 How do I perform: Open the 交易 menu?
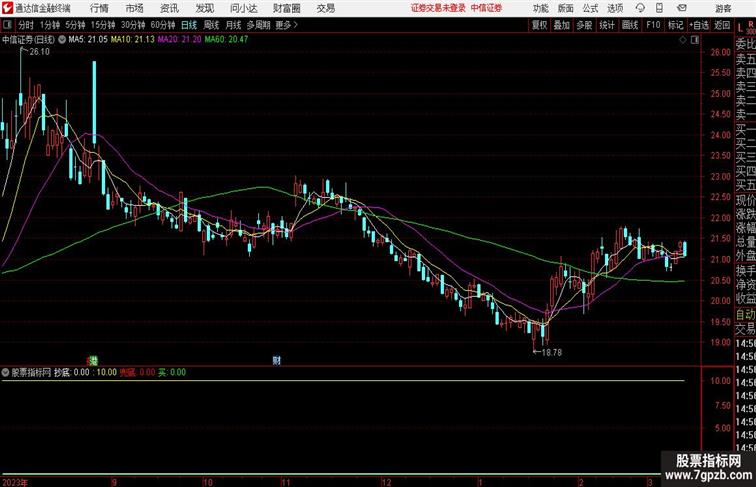pyautogui.click(x=326, y=8)
